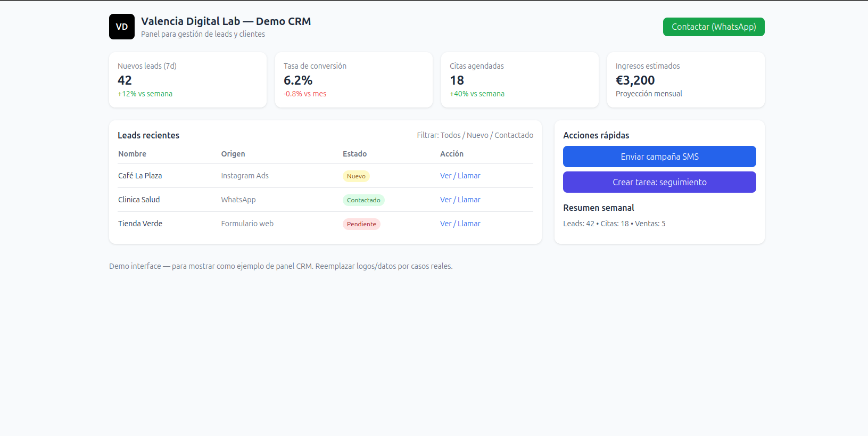Viewport: 868px width, 436px height.
Task: Open Ver / Llamar for Tienda Verde
Action: click(x=460, y=224)
